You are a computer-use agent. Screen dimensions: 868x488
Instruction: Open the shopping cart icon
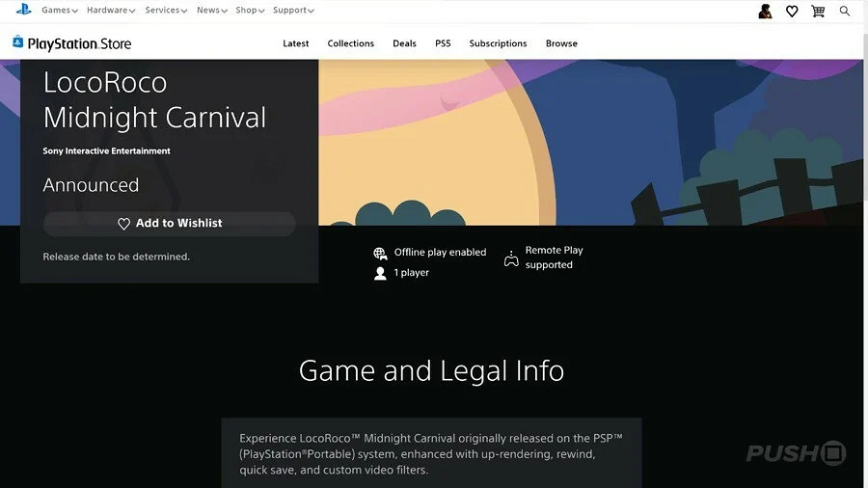[x=818, y=11]
